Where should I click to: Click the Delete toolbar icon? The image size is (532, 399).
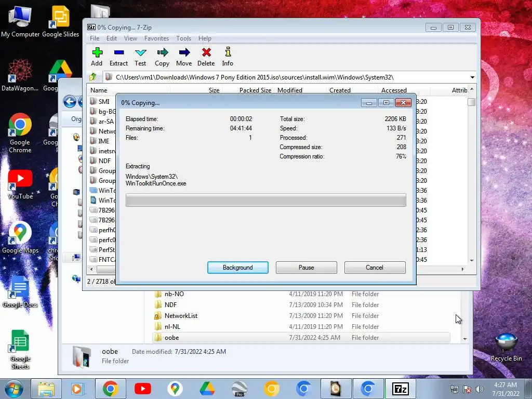206,56
